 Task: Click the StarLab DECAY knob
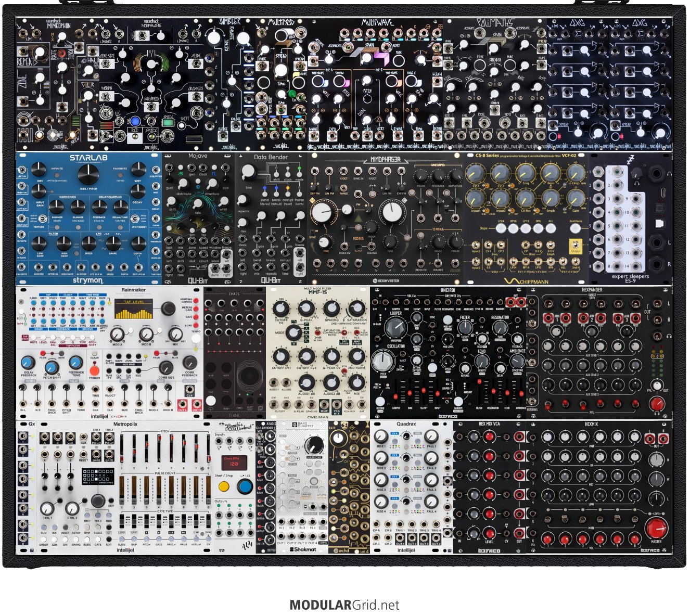(x=139, y=191)
